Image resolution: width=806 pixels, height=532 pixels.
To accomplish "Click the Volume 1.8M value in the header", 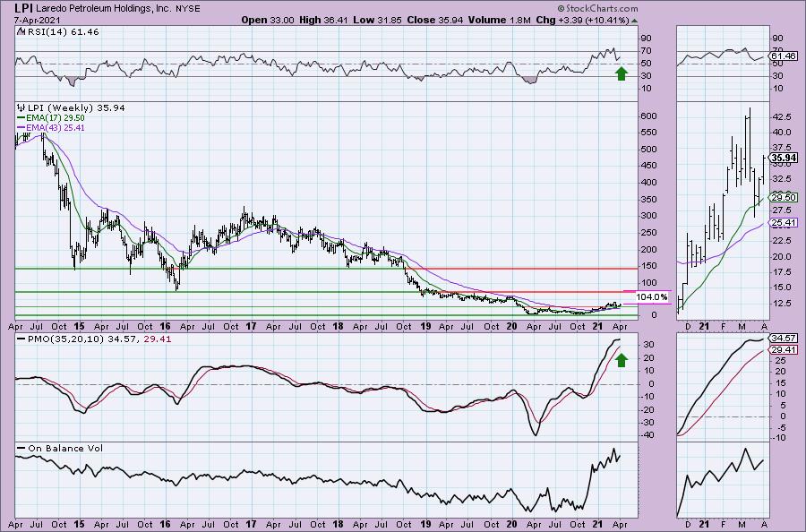I will (x=499, y=20).
